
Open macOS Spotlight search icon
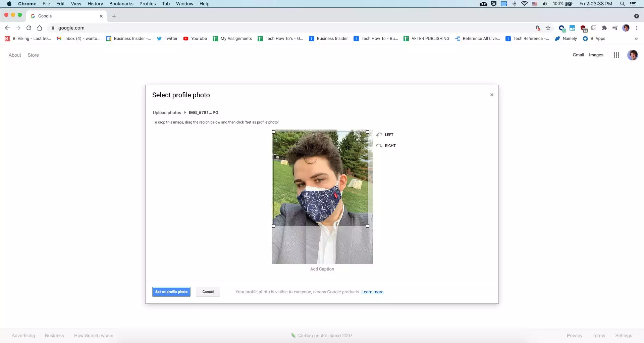(x=622, y=4)
